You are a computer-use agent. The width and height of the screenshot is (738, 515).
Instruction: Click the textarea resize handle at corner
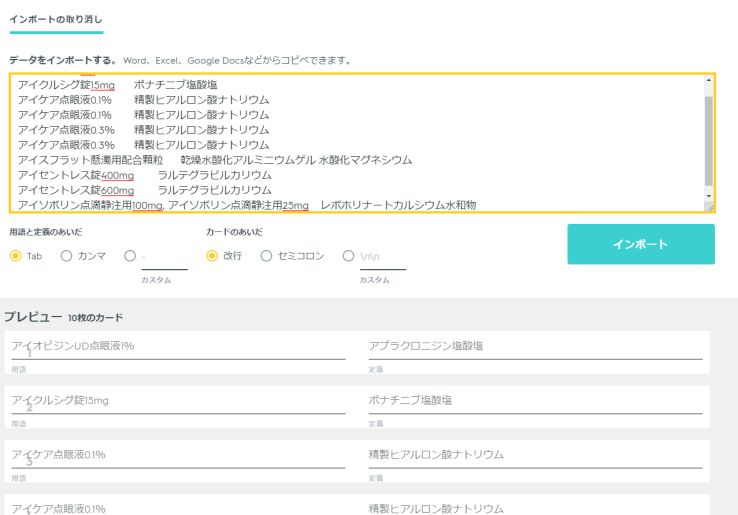point(709,207)
